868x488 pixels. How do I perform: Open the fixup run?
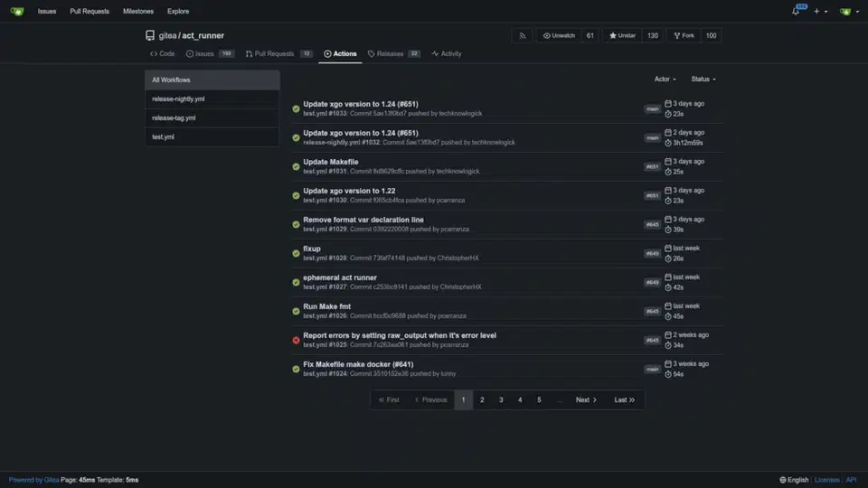[x=312, y=249]
